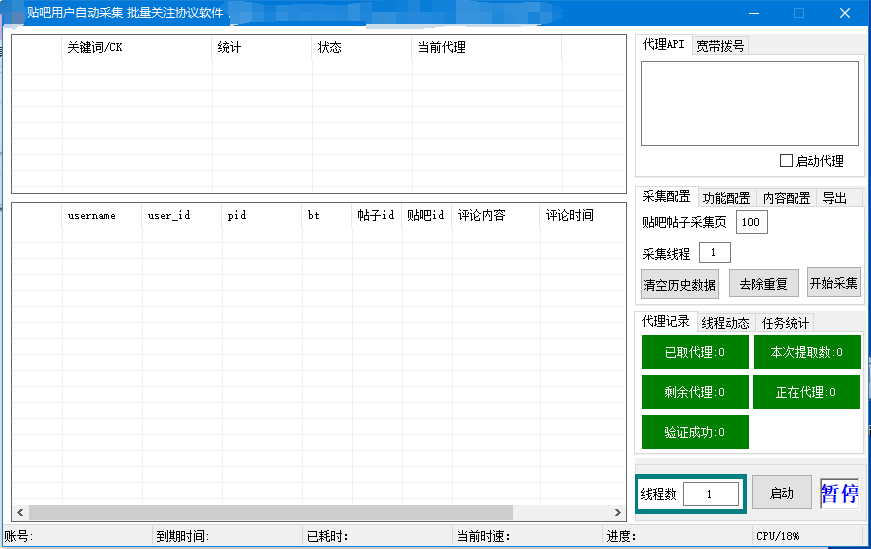
Task: Click the 进度 status bar entry
Action: click(678, 536)
